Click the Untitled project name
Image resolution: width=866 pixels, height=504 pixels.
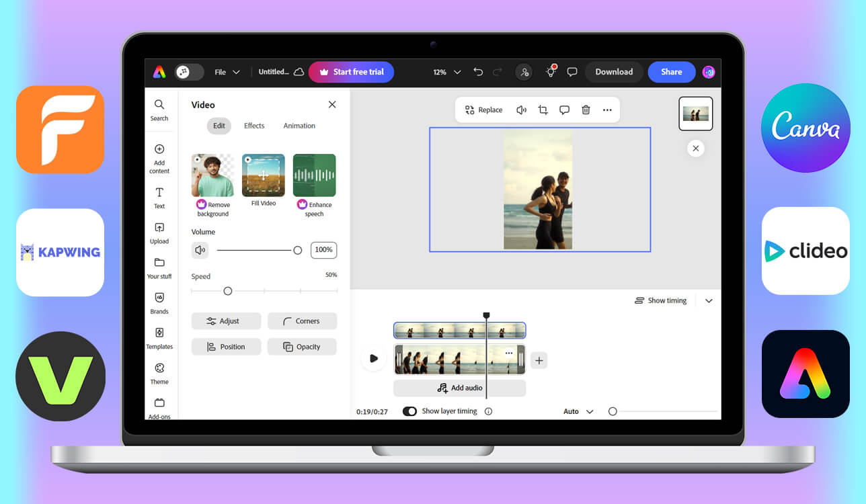[274, 72]
